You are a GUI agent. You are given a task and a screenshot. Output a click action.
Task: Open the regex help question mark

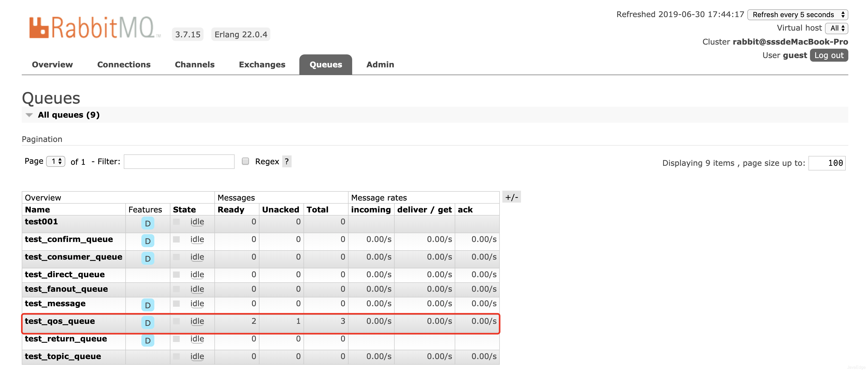286,161
